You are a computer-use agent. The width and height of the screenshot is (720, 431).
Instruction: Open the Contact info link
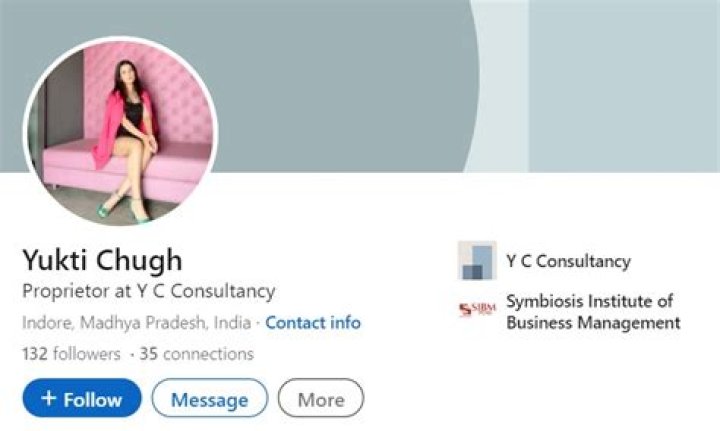tap(313, 323)
